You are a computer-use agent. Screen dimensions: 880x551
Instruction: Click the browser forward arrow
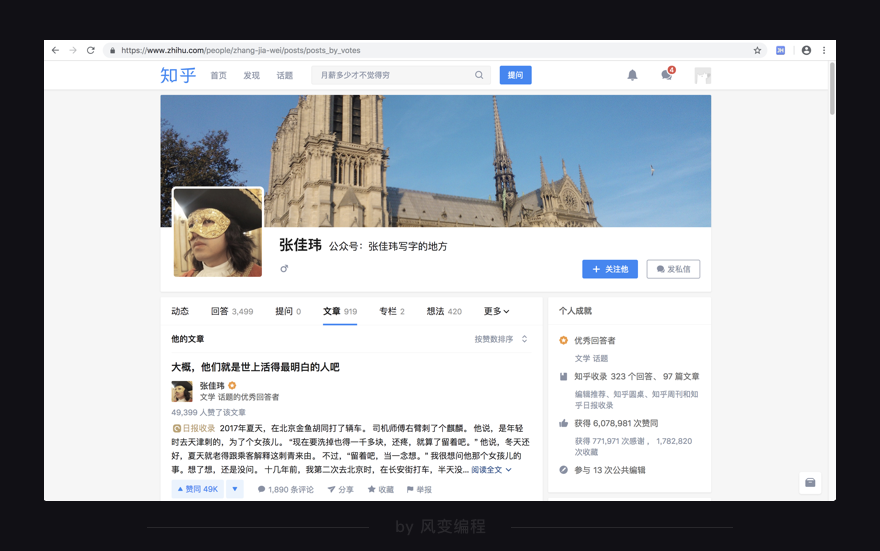[x=73, y=50]
